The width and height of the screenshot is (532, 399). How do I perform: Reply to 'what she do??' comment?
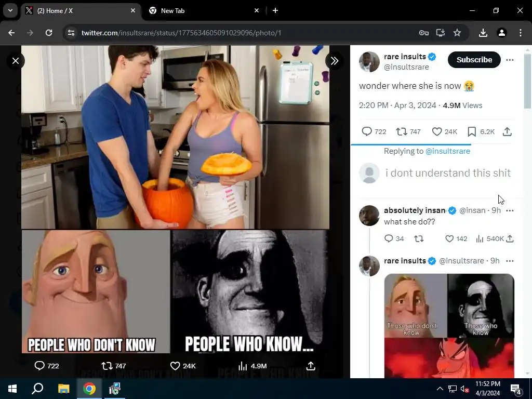pos(389,238)
